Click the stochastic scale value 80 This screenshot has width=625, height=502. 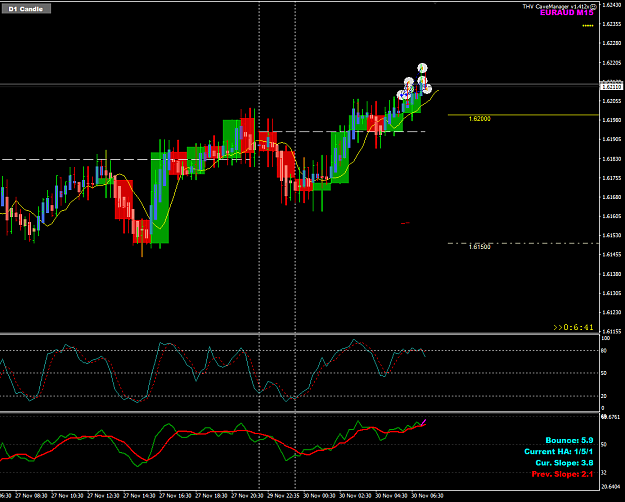click(x=604, y=351)
